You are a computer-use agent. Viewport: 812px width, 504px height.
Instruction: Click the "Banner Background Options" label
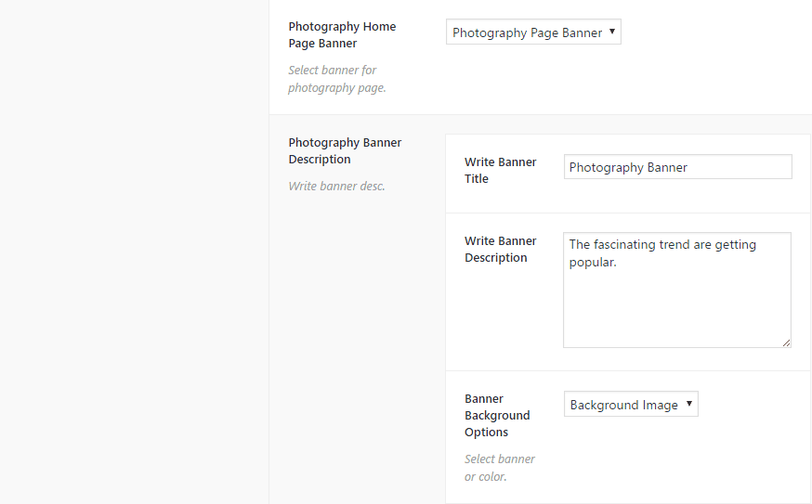(497, 415)
